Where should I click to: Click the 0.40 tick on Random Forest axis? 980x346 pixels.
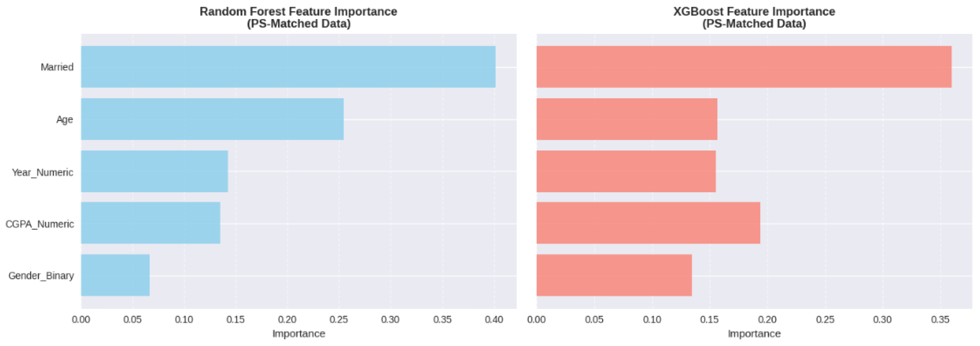click(x=494, y=319)
